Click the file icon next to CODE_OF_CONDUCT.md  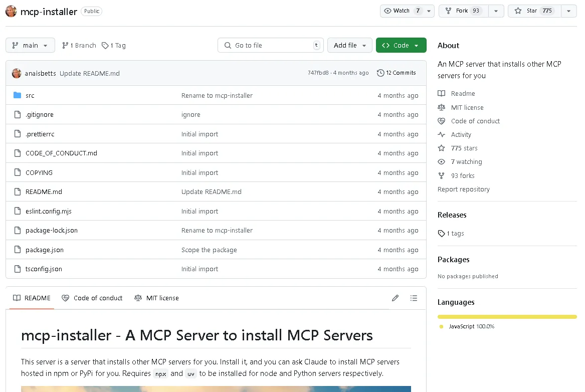pos(17,153)
